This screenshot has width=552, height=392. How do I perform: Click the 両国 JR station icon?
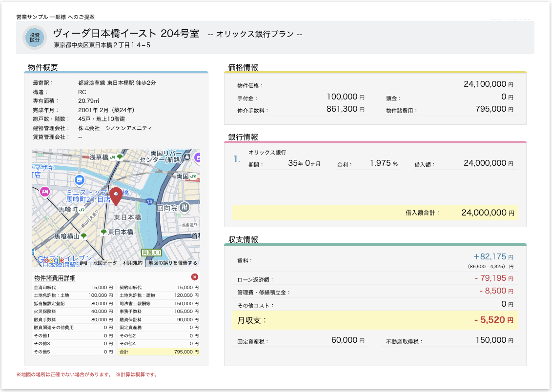coord(193,176)
